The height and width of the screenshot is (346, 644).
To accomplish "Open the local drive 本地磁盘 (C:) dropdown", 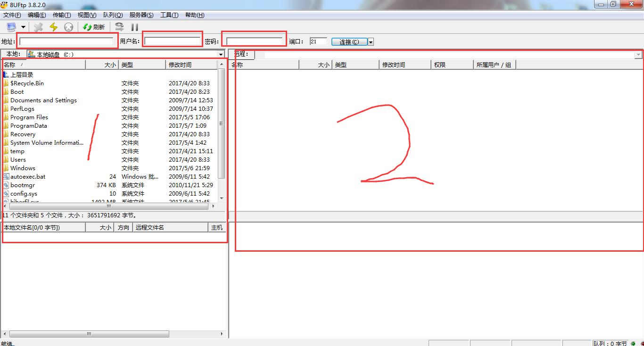I will click(125, 55).
